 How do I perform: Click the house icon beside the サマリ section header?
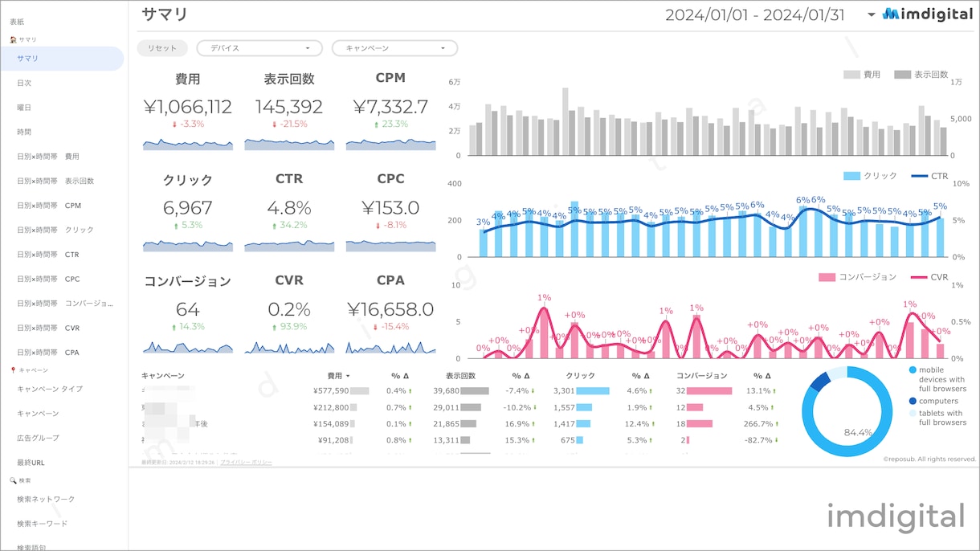tap(13, 39)
